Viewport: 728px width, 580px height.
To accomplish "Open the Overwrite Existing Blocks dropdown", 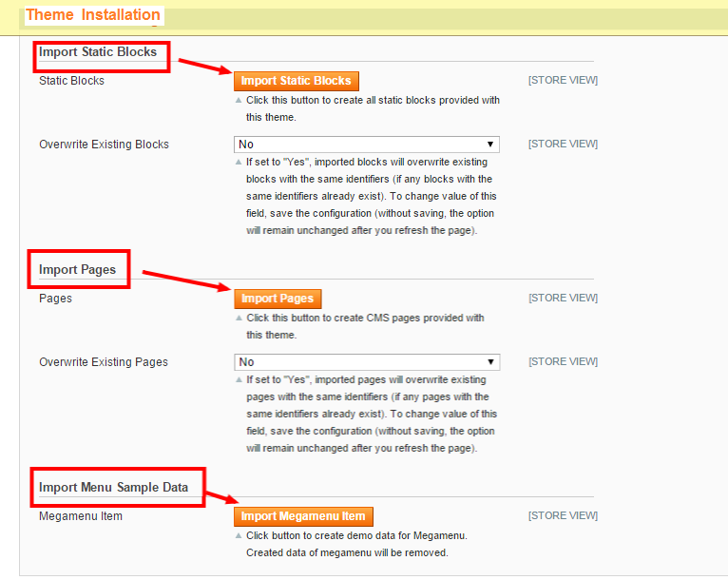I will (366, 145).
